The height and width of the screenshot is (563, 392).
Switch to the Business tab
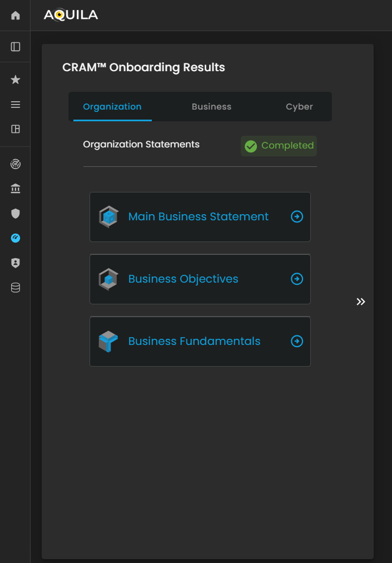[211, 107]
